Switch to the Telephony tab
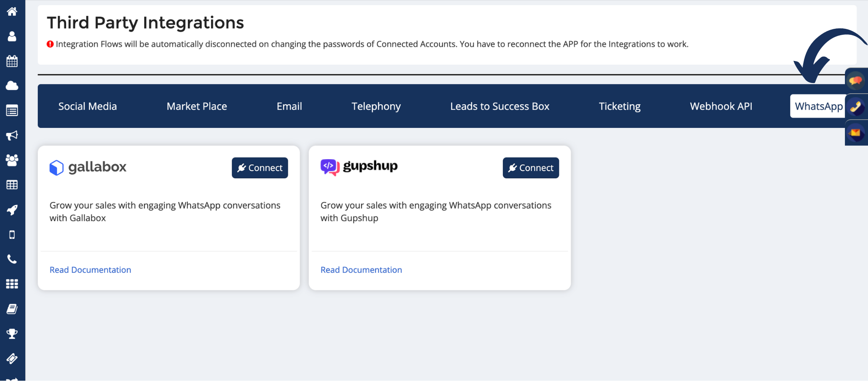This screenshot has width=868, height=382. click(376, 106)
